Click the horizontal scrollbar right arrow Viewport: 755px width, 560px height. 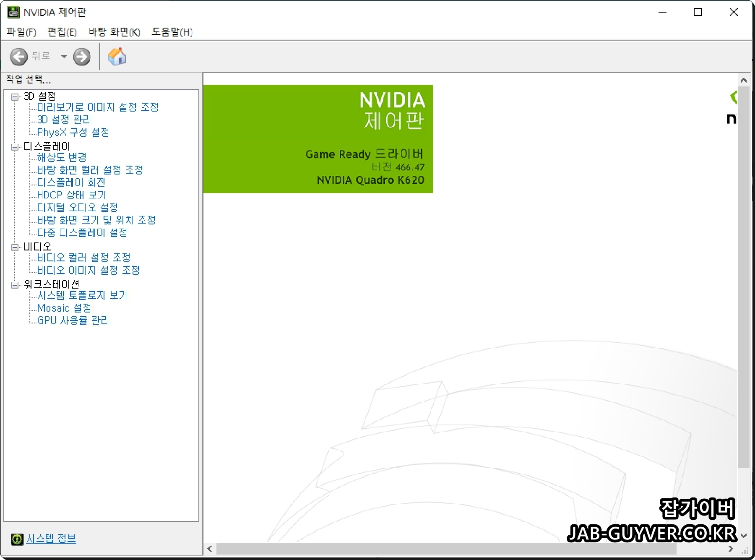(731, 549)
